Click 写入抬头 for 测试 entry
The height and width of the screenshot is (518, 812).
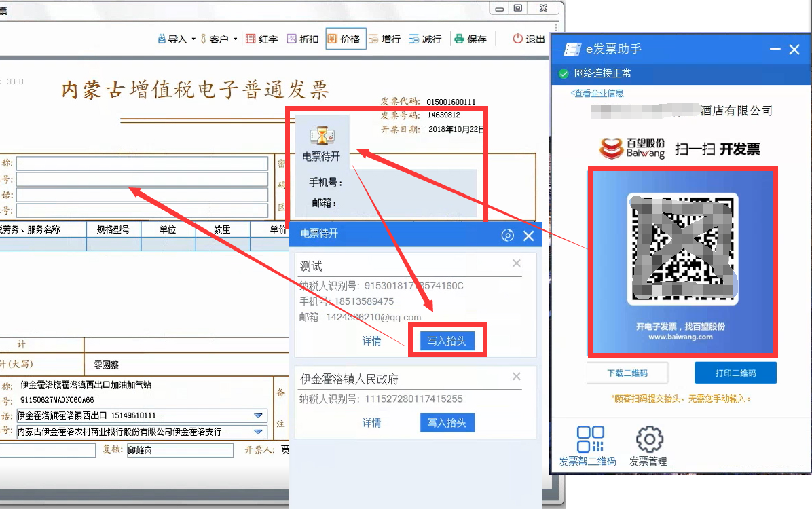click(x=447, y=341)
